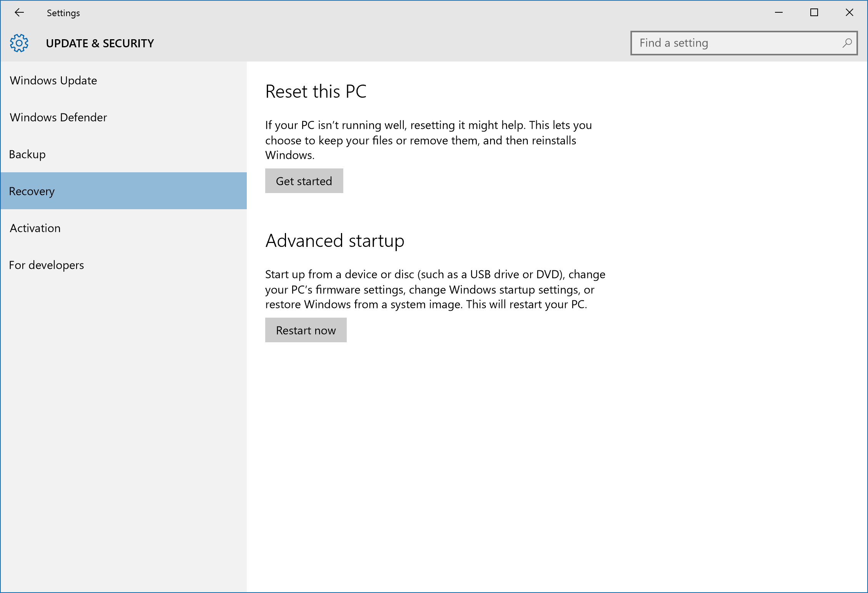Viewport: 868px width, 593px height.
Task: Maximize the Settings window
Action: tap(814, 13)
